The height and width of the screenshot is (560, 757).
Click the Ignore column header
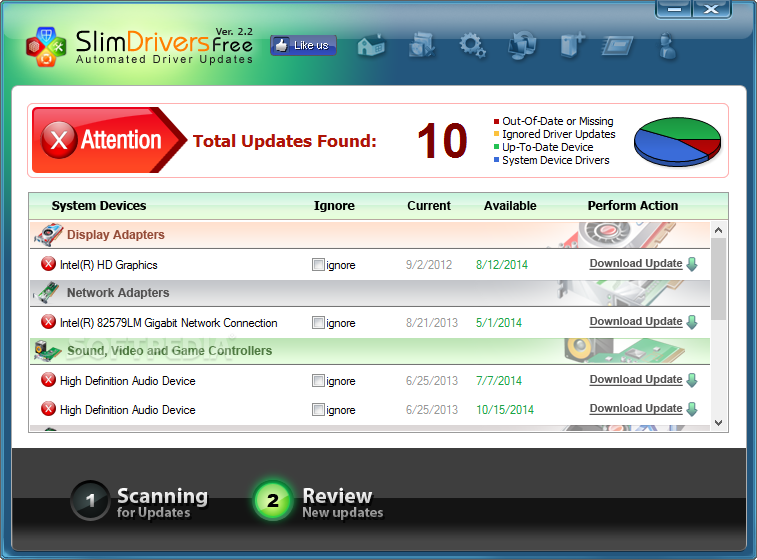click(334, 206)
